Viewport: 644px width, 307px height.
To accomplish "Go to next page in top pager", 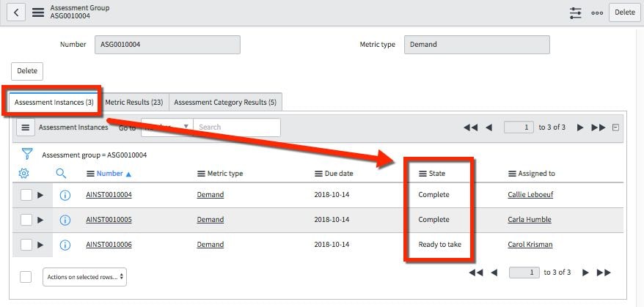I will click(580, 127).
